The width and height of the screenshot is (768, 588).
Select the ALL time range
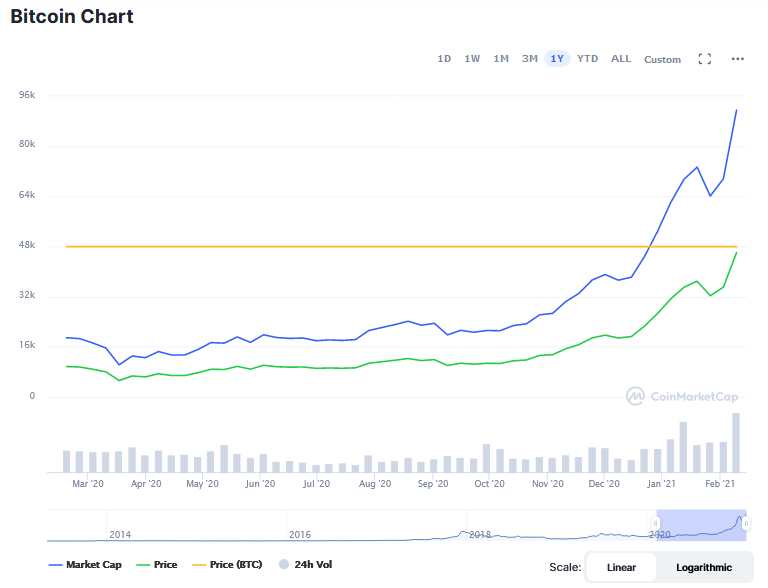621,59
